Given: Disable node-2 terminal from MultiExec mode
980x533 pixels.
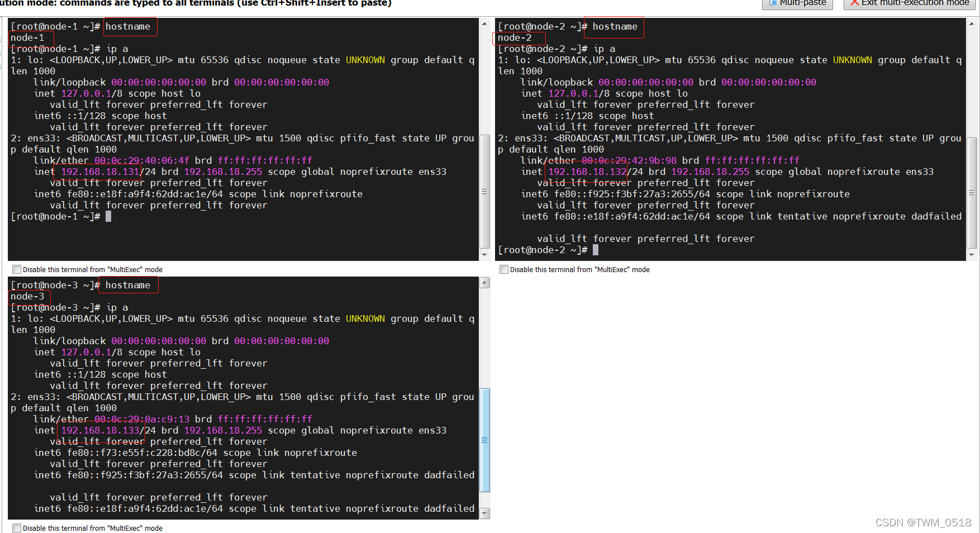Looking at the screenshot, I should click(x=504, y=269).
